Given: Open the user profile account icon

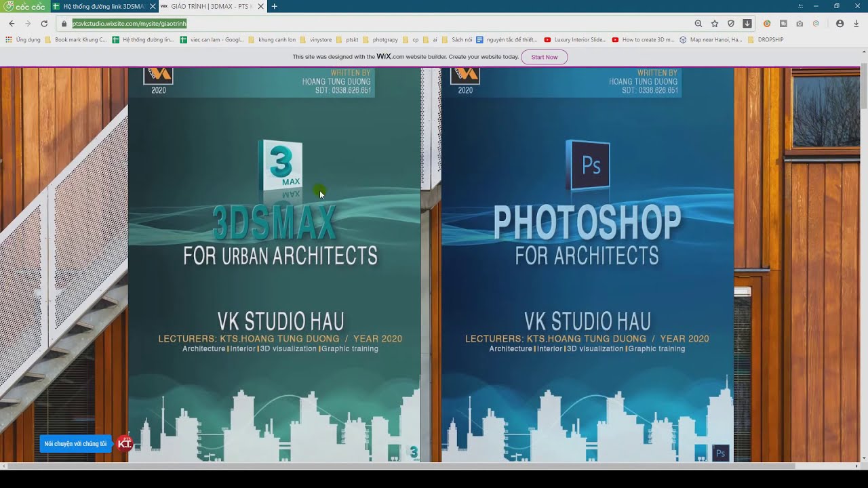Looking at the screenshot, I should [840, 23].
